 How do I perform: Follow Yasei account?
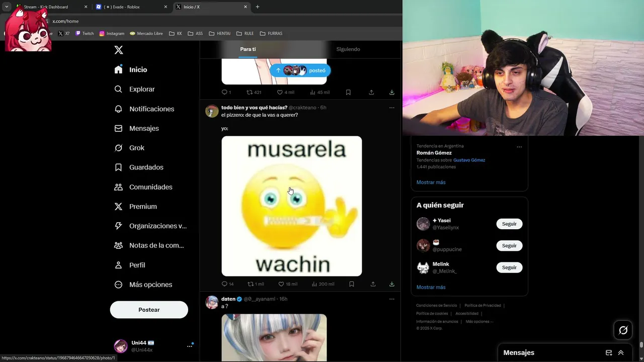click(x=509, y=224)
